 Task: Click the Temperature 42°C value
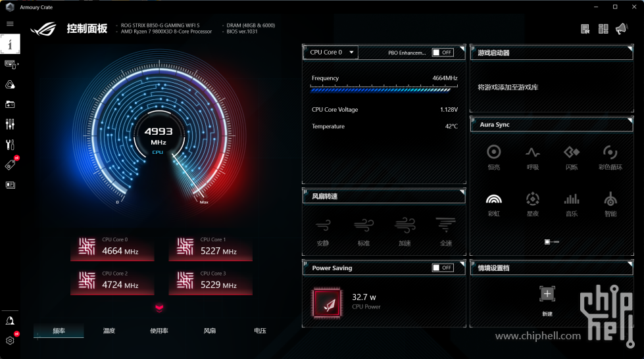451,126
